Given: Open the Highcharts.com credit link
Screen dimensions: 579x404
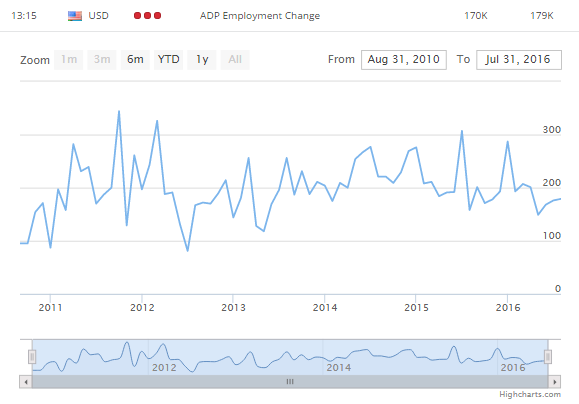Looking at the screenshot, I should (530, 394).
